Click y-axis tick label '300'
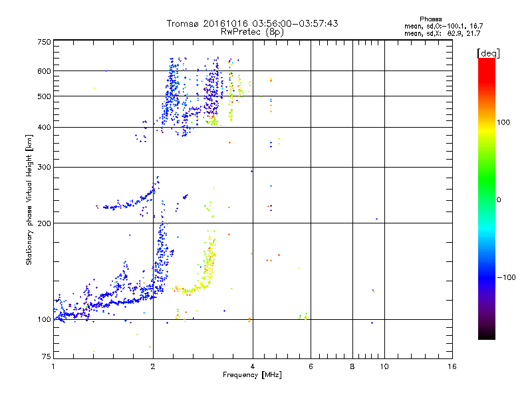The height and width of the screenshot is (399, 532). tap(44, 168)
